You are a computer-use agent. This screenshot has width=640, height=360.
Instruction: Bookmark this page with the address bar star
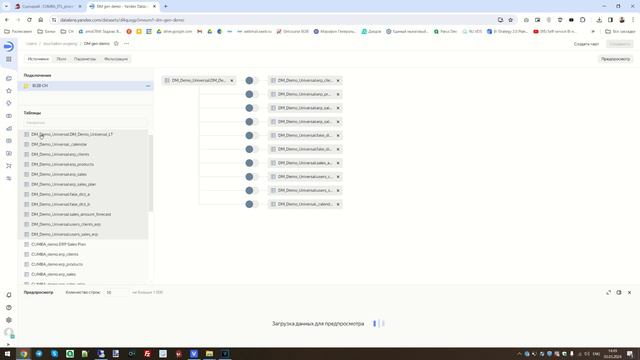coord(511,20)
